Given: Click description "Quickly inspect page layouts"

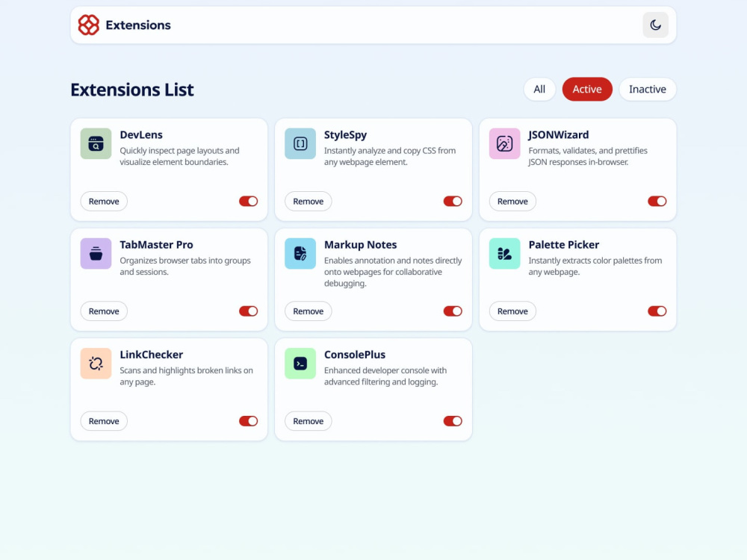Looking at the screenshot, I should coord(179,156).
